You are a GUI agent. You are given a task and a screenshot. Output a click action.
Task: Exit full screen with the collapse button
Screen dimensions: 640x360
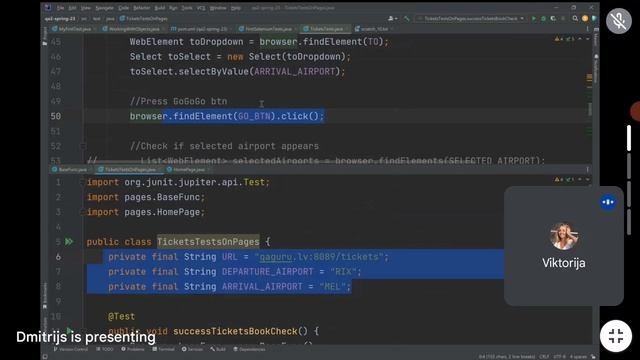point(616,336)
